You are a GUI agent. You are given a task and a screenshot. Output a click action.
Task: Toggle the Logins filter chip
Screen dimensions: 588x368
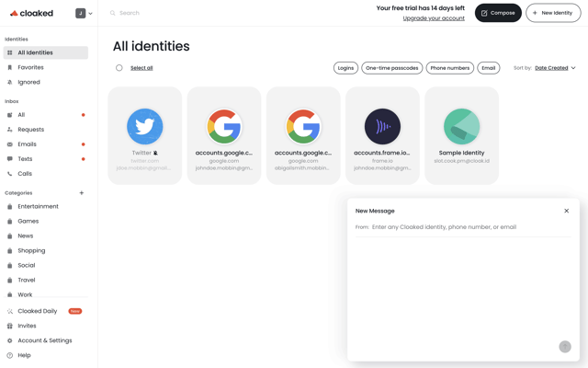click(345, 68)
